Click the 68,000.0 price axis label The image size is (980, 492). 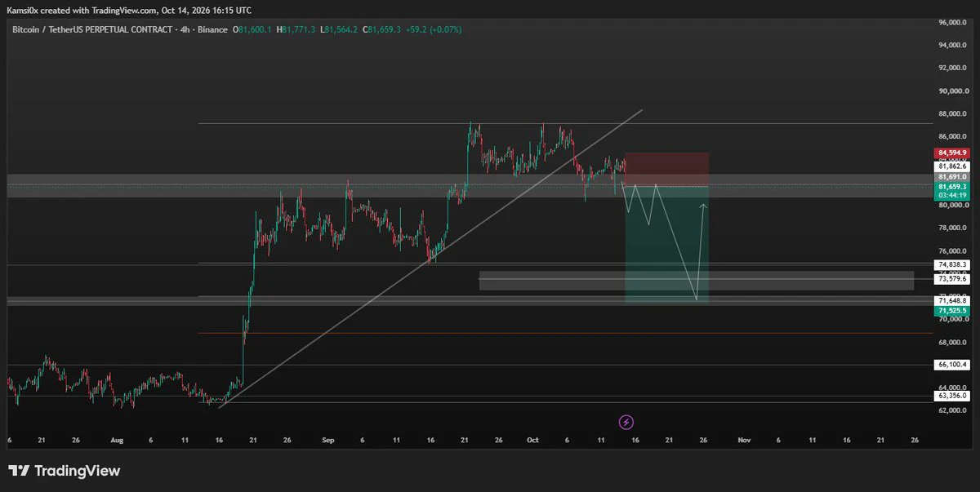pos(952,342)
